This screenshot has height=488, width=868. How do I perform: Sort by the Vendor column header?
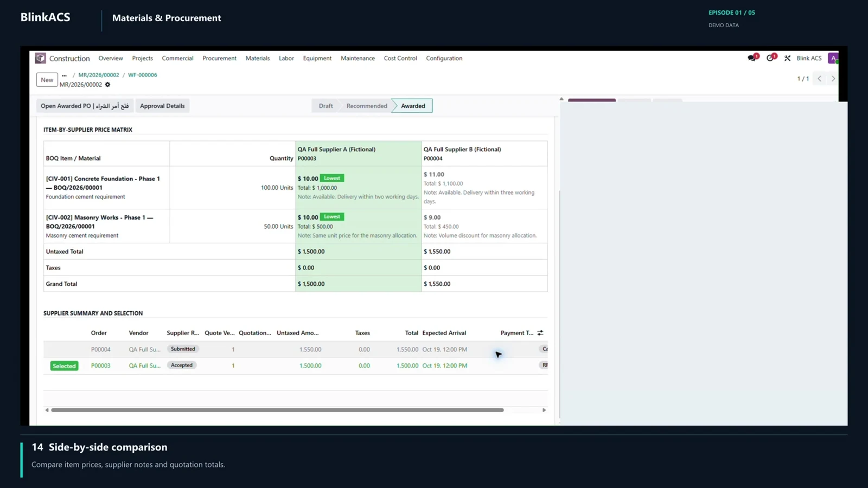tap(138, 333)
